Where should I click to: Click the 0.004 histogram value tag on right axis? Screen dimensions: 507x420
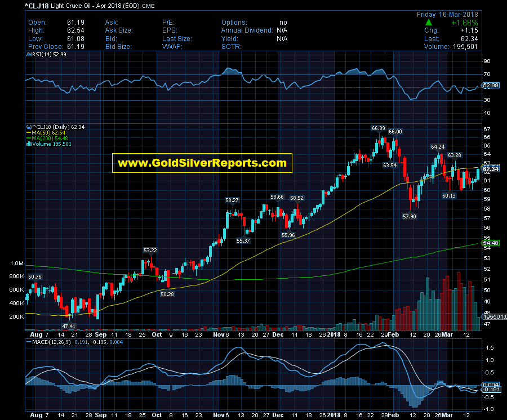coord(491,385)
